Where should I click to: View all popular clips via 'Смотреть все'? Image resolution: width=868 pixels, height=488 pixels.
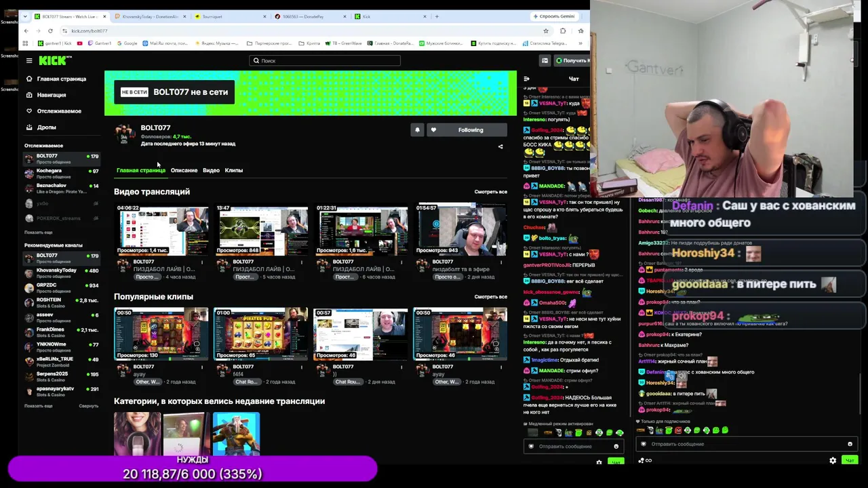(491, 297)
